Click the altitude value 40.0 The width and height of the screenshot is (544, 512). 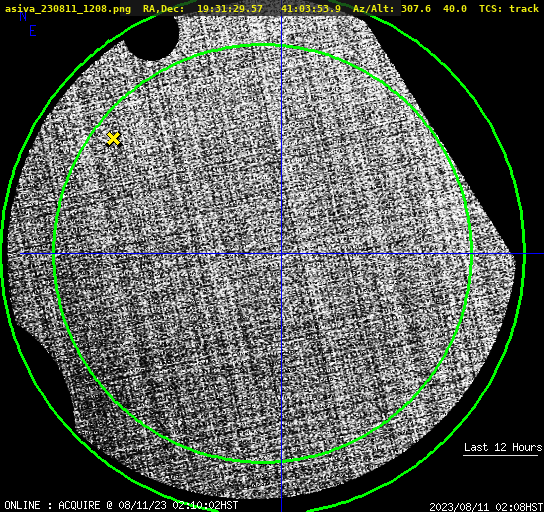455,9
